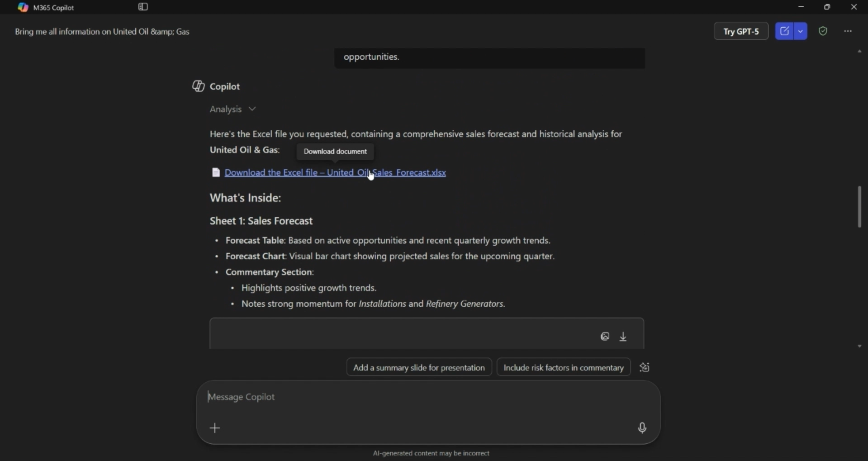Click the Sheet 1: Sales Forecast heading
Viewport: 868px width, 461px height.
click(261, 222)
